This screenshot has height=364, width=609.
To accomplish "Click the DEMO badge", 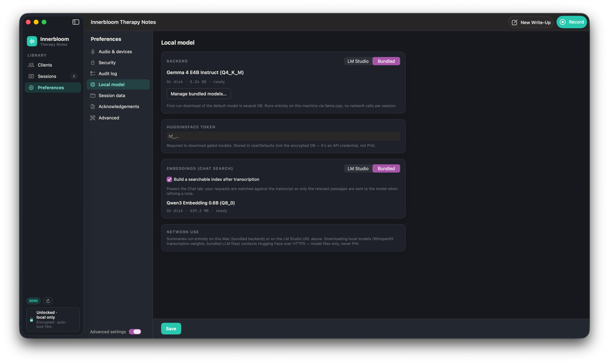I will click(33, 301).
